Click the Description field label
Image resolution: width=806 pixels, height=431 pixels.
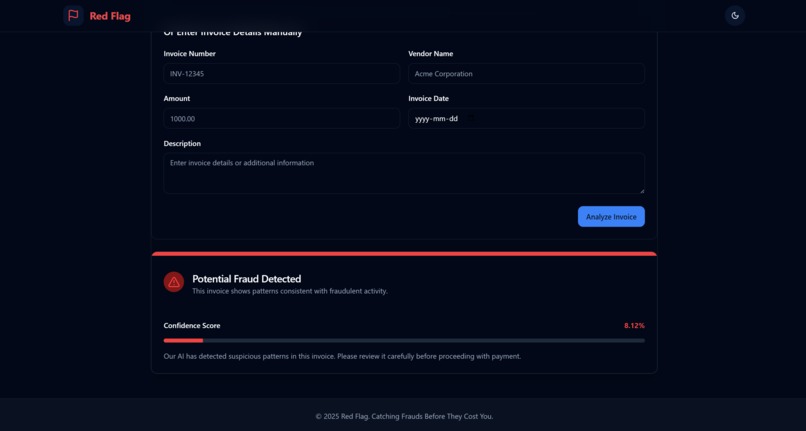pyautogui.click(x=182, y=143)
